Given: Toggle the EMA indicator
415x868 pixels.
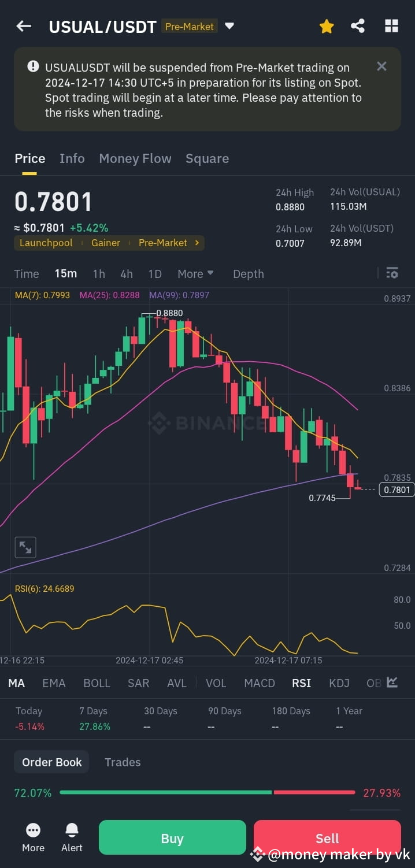Looking at the screenshot, I should click(x=54, y=683).
